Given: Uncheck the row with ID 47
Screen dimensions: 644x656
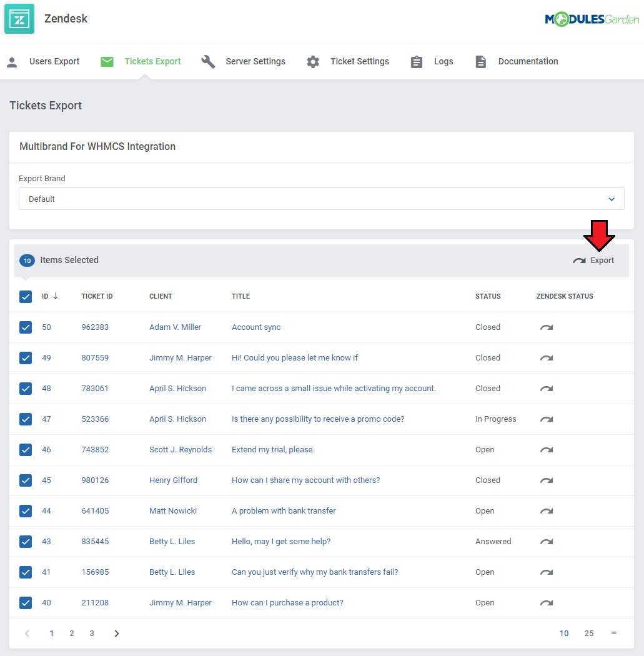Looking at the screenshot, I should (26, 419).
